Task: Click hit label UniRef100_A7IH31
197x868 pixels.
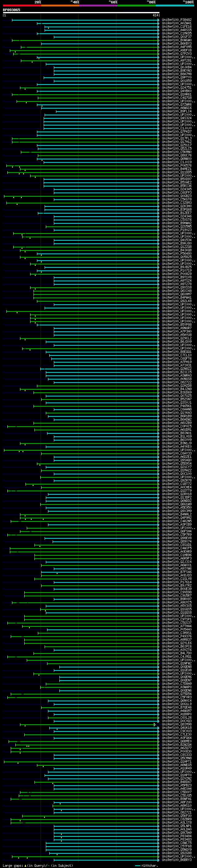Action: click(177, 365)
